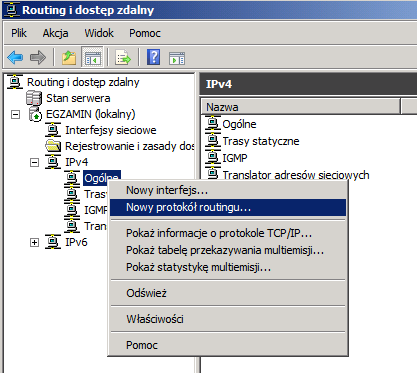Choose Nowy protokół routingu... menu entry
The width and height of the screenshot is (417, 373).
click(x=228, y=207)
